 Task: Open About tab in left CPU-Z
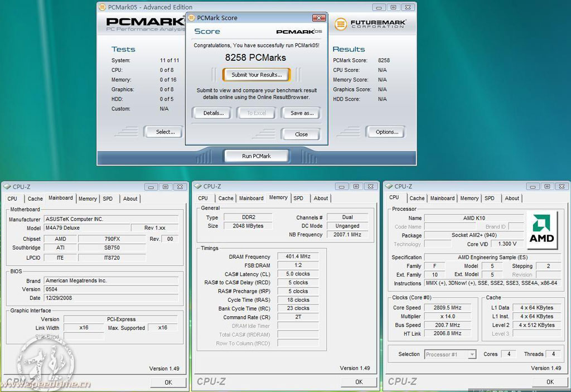(x=130, y=199)
